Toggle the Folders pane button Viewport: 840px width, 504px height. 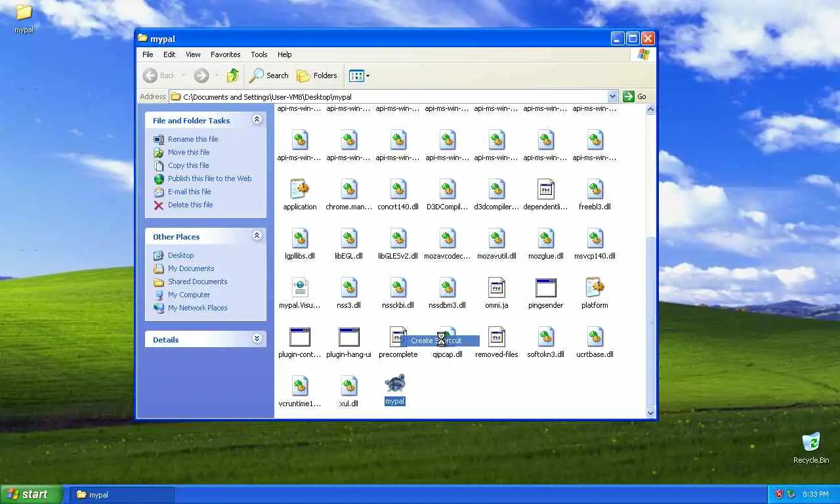coord(317,75)
